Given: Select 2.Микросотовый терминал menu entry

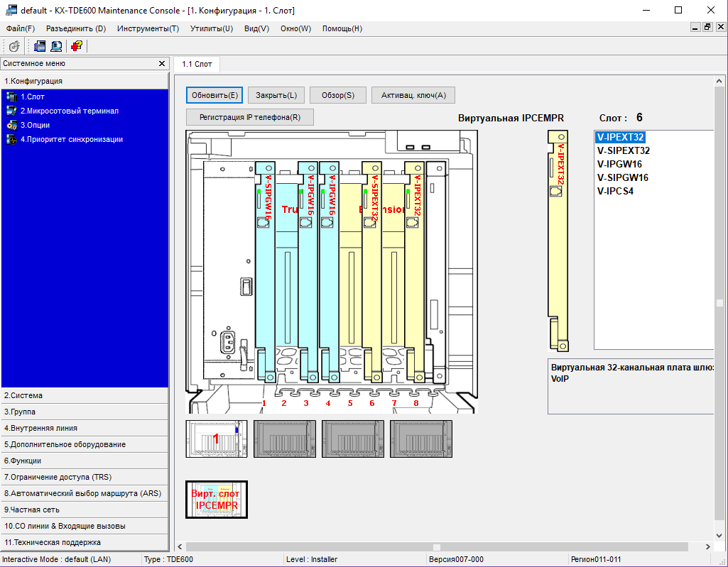Looking at the screenshot, I should pos(69,111).
